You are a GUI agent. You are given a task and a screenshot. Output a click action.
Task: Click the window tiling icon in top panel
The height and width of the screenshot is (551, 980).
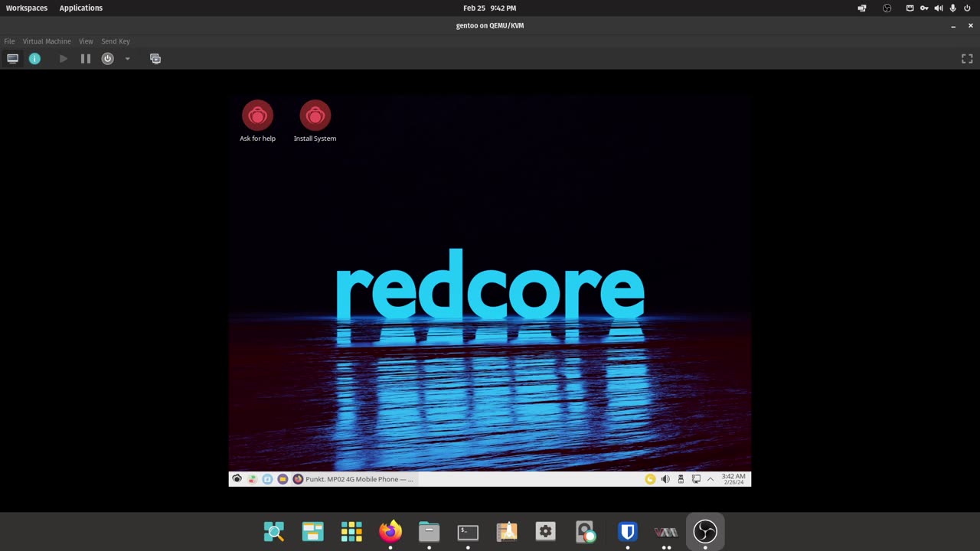862,8
